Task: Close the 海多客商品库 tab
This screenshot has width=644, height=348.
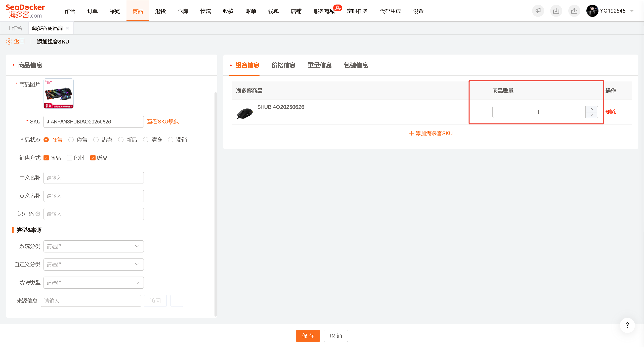Action: click(x=67, y=28)
